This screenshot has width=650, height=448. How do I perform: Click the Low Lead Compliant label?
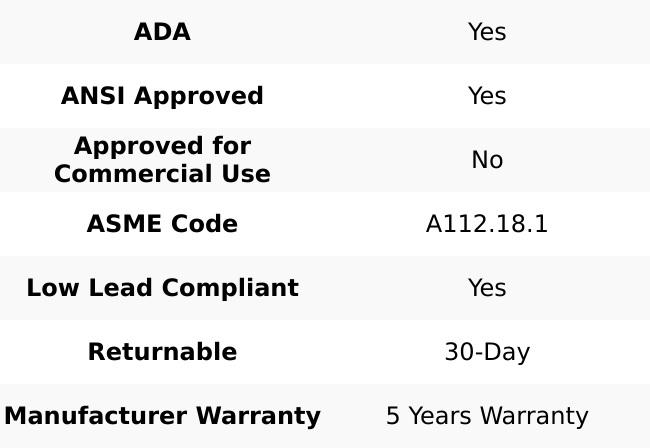162,288
